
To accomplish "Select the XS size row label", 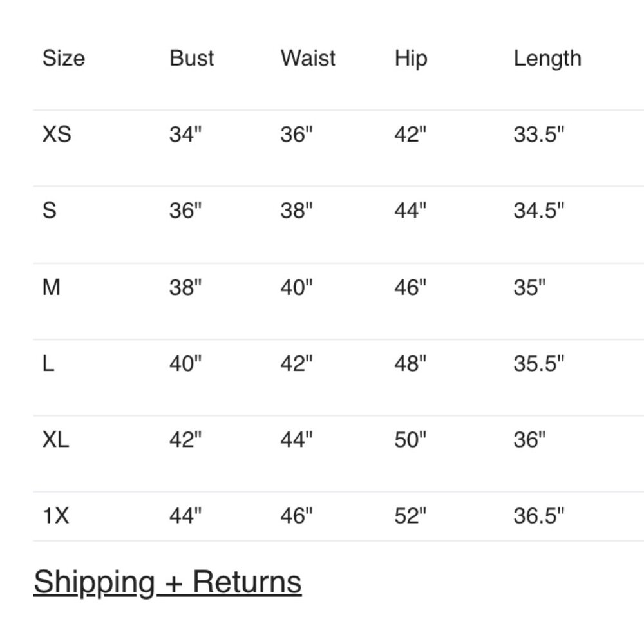I will point(57,135).
